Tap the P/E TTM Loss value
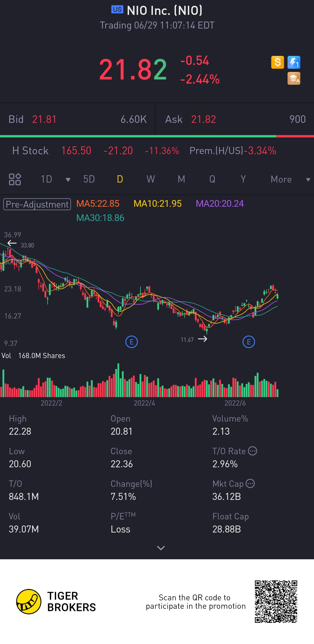Viewport: 314px width, 644px height. [120, 529]
